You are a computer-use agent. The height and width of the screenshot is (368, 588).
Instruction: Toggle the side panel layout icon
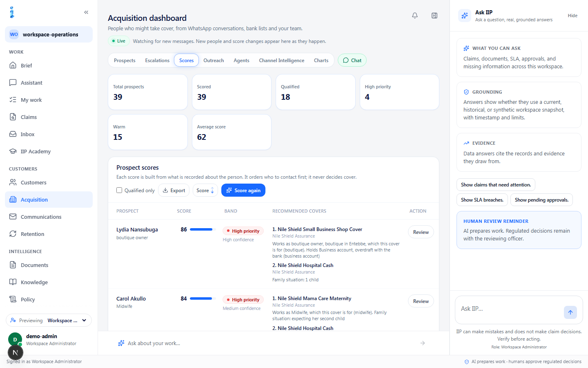434,16
